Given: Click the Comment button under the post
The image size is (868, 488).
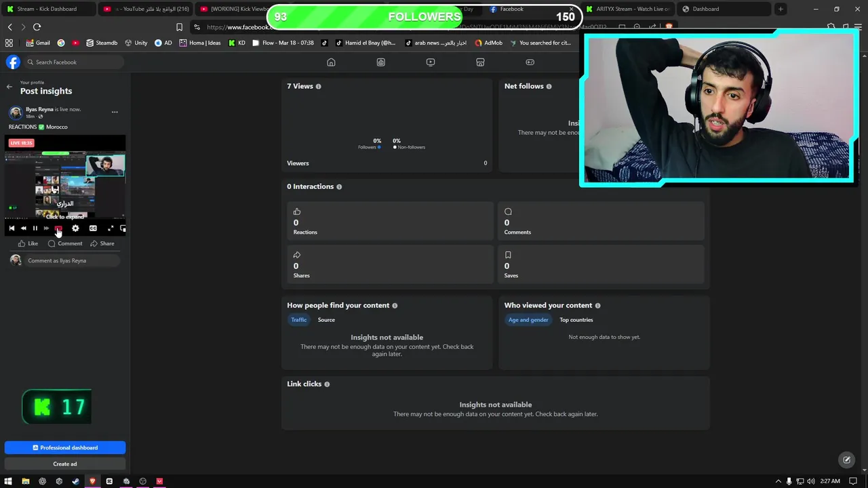Looking at the screenshot, I should (x=65, y=243).
